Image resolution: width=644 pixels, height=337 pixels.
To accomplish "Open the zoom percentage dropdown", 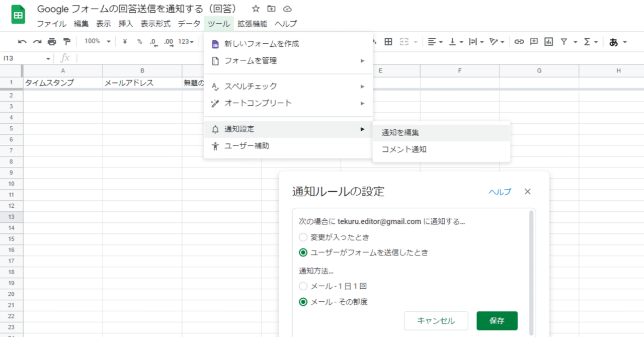I will 96,42.
